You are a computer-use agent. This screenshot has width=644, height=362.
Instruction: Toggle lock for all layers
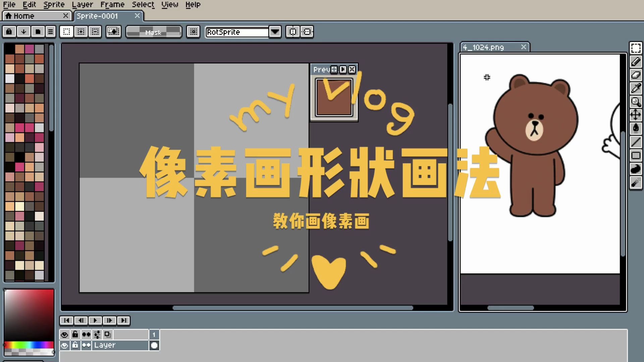point(75,335)
